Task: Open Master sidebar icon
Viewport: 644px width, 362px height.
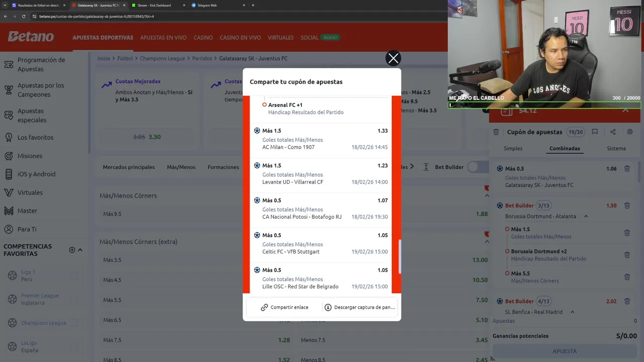Action: (9, 211)
